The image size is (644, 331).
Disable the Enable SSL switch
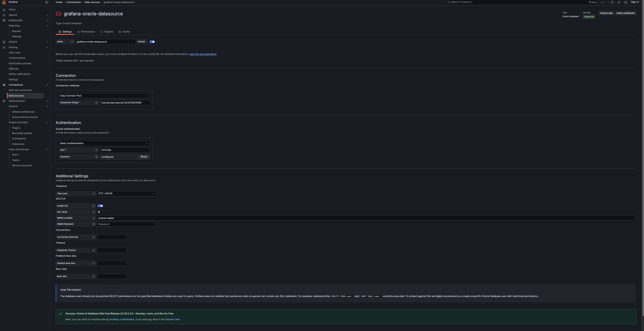(x=100, y=206)
